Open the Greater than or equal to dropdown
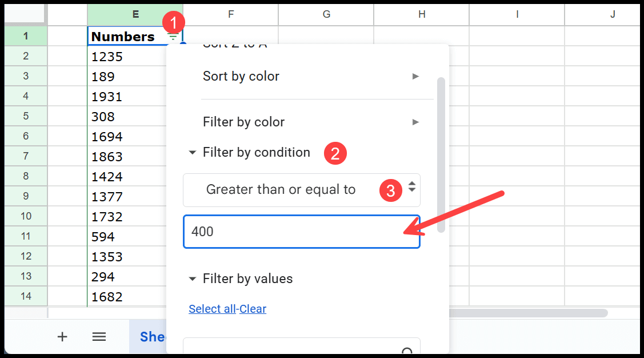Viewport: 644px width, 358px height. (x=301, y=190)
